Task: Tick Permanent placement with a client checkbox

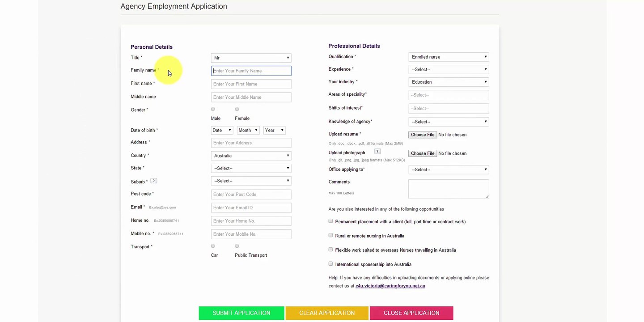Action: pos(330,221)
